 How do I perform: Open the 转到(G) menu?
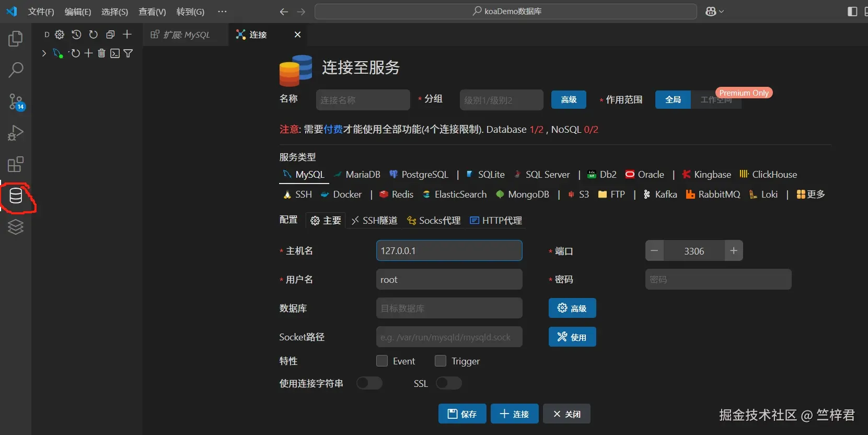pos(190,12)
